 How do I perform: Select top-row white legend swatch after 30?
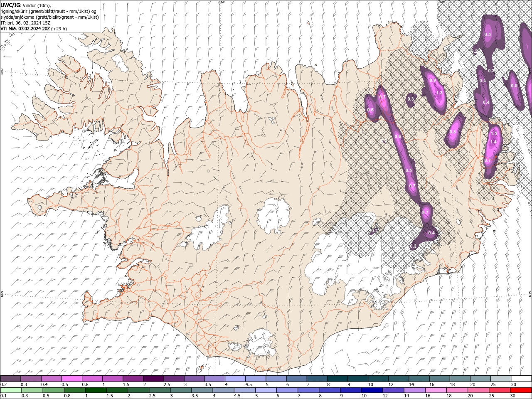(521, 379)
